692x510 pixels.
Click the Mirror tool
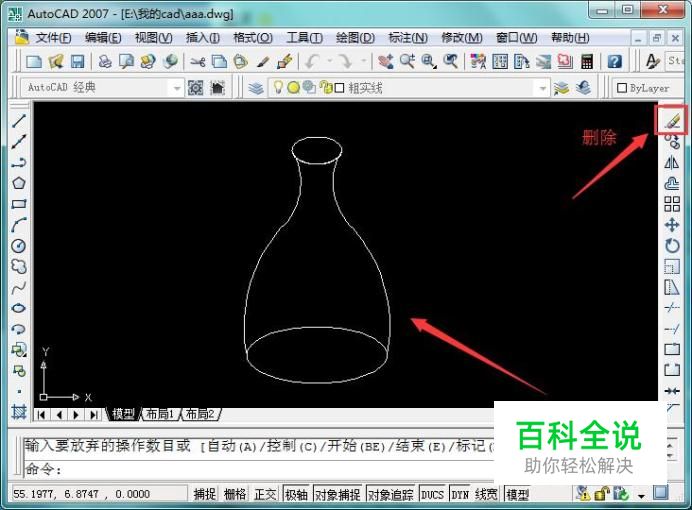pyautogui.click(x=672, y=162)
